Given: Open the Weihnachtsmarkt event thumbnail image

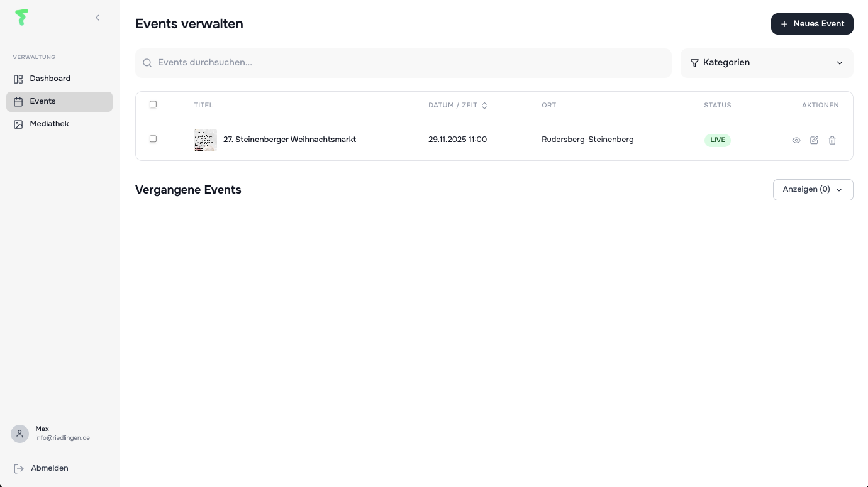Looking at the screenshot, I should tap(205, 140).
